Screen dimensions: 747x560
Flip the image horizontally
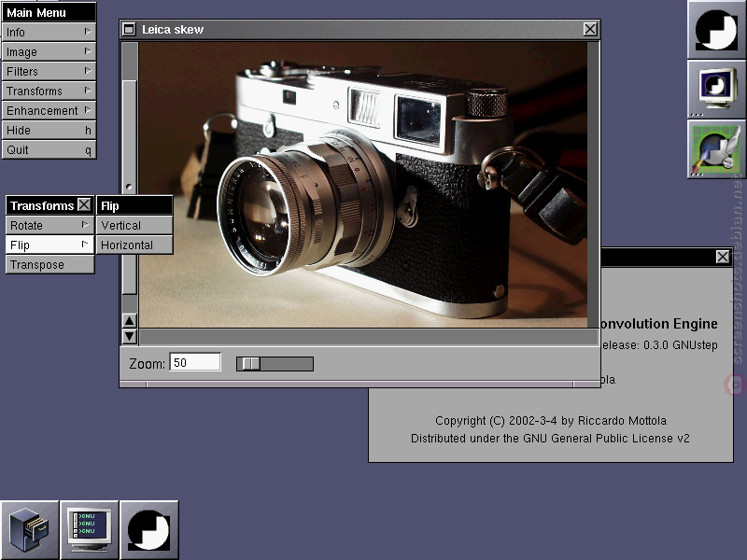coord(134,245)
